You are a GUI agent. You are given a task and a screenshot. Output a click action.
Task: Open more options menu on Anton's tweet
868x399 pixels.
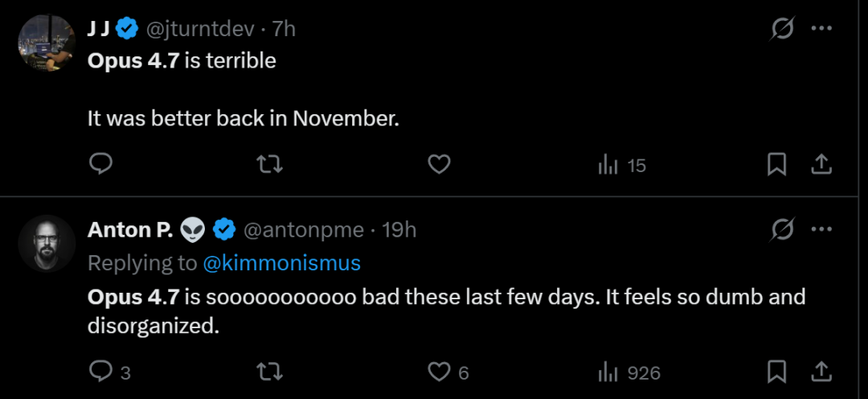[x=821, y=230]
